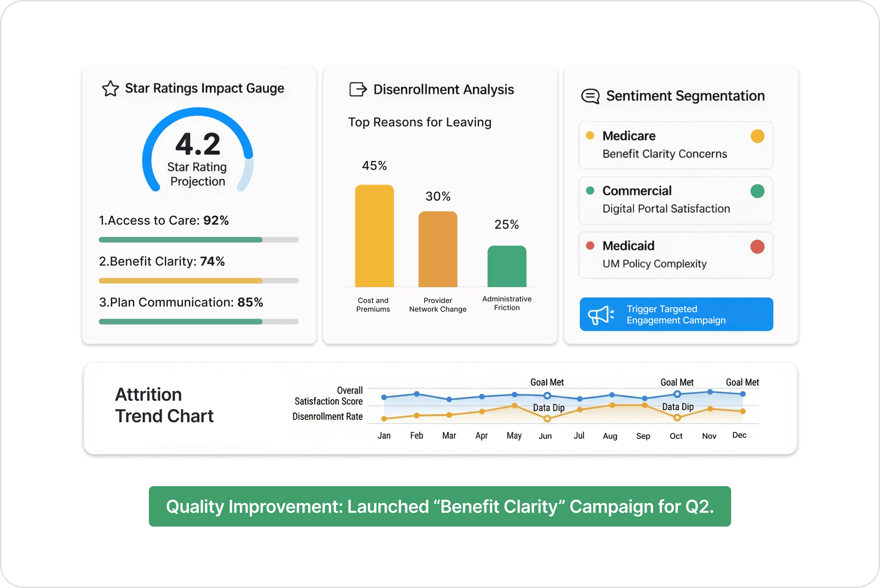Image resolution: width=880 pixels, height=588 pixels.
Task: Click the June Goal Met marker on blue line
Action: (547, 395)
